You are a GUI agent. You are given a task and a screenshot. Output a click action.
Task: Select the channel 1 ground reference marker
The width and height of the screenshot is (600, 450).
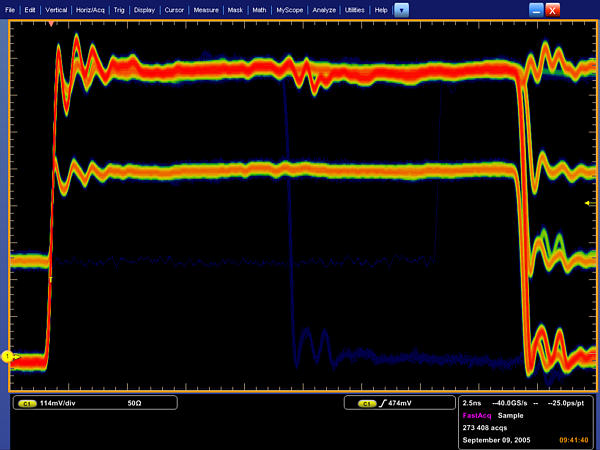click(x=8, y=356)
